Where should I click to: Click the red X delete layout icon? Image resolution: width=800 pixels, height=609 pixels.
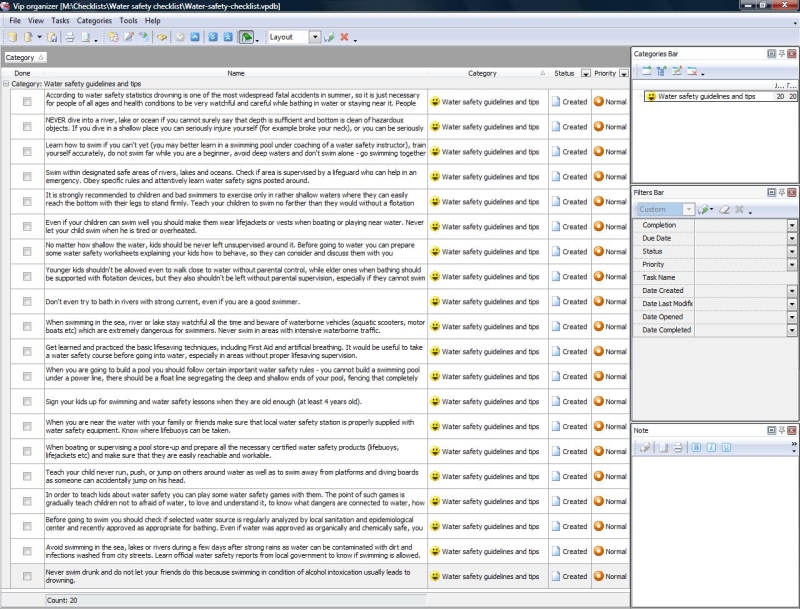coord(344,37)
